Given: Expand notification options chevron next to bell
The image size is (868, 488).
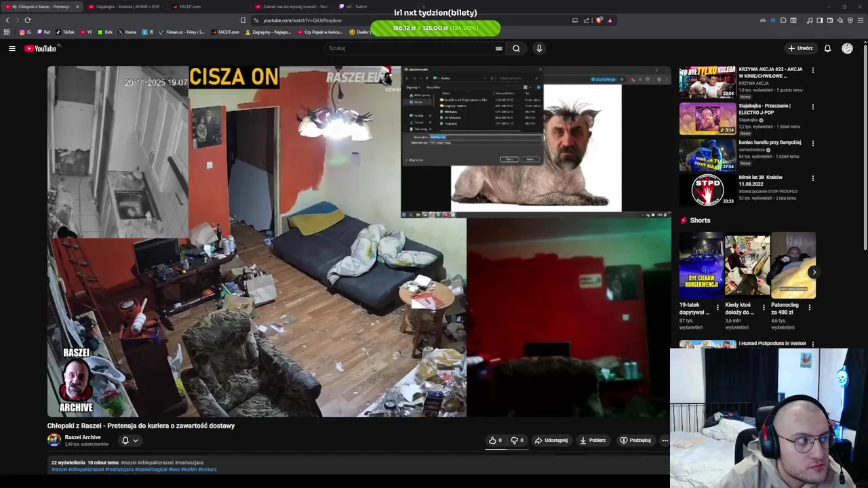Looking at the screenshot, I should coord(136,441).
